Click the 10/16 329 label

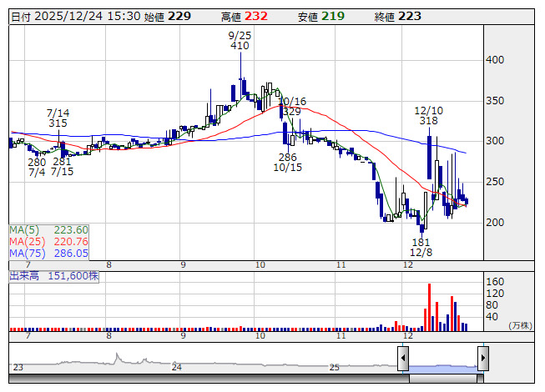tap(292, 106)
